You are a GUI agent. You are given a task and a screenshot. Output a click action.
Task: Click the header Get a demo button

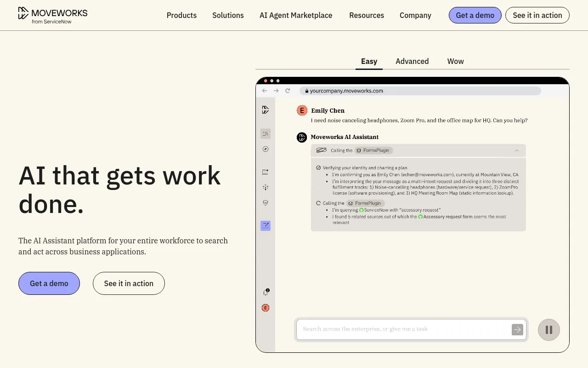click(475, 15)
